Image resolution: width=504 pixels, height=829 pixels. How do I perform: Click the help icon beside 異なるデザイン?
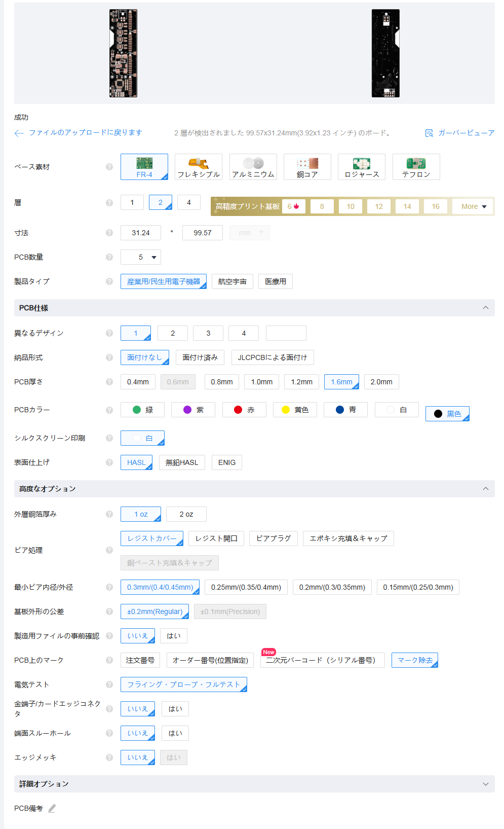[109, 333]
